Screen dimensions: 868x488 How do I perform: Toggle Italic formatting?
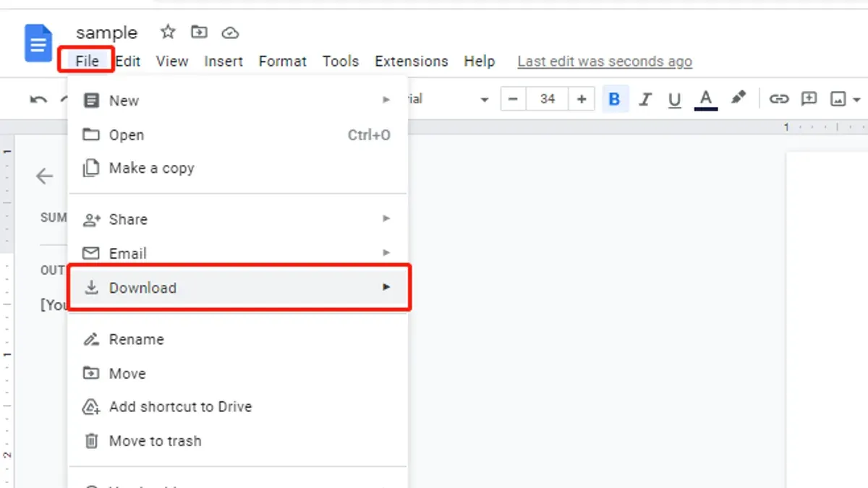coord(645,99)
